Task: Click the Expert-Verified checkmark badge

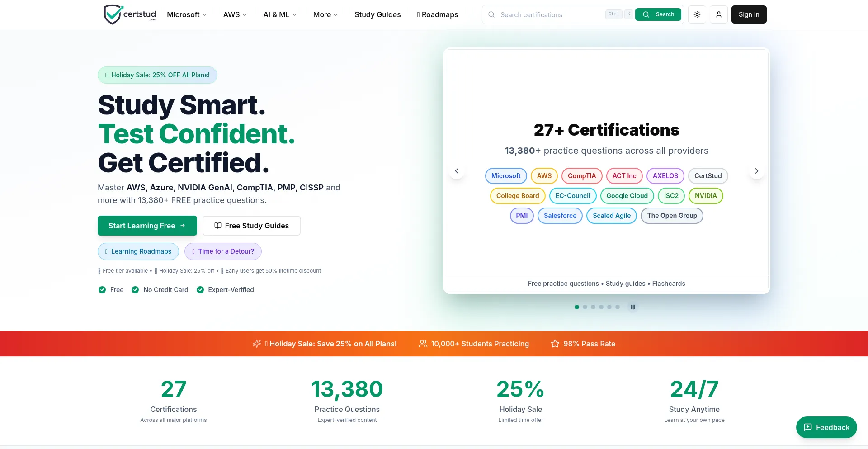Action: click(200, 290)
